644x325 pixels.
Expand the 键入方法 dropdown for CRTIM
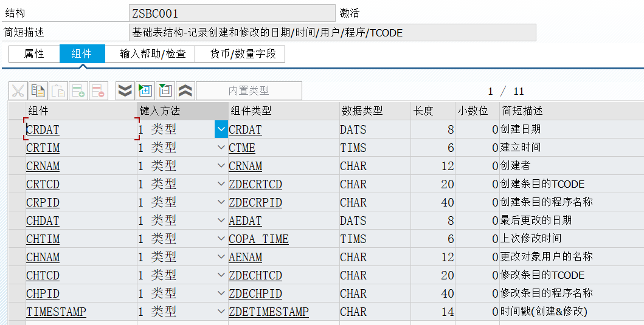(x=221, y=148)
